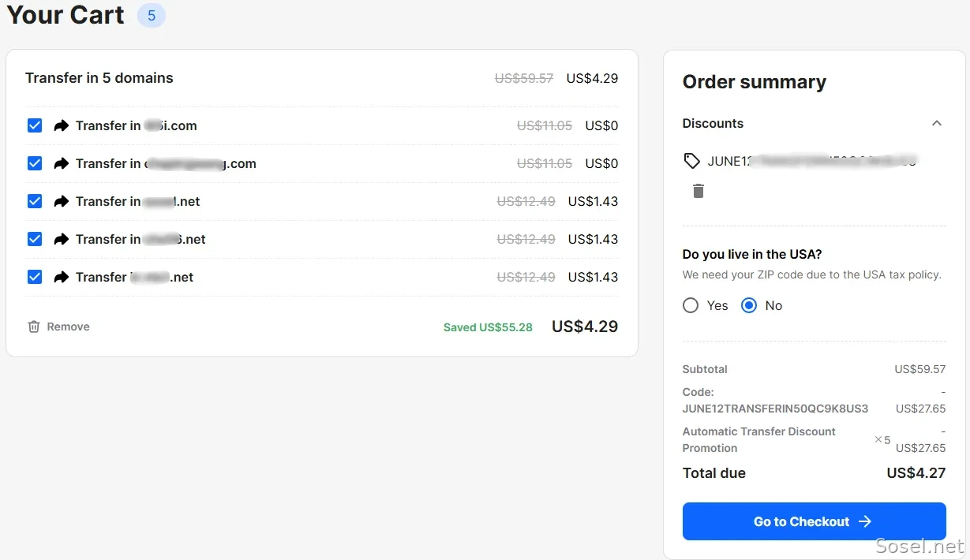Image resolution: width=970 pixels, height=560 pixels.
Task: Click the Remove link in the cart
Action: [x=68, y=327]
